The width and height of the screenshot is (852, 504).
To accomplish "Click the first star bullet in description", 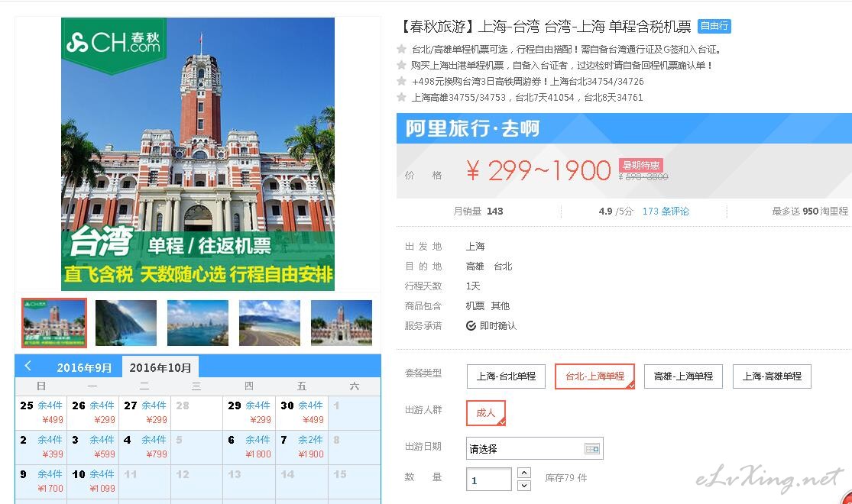I will point(402,49).
